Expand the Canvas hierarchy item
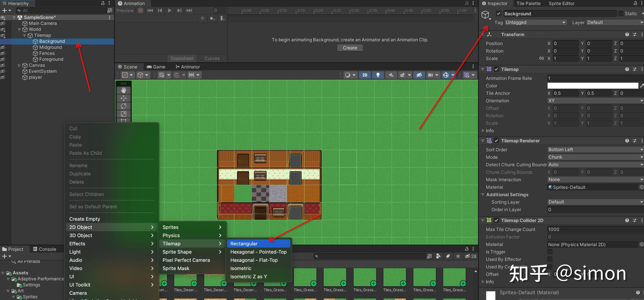 click(19, 65)
